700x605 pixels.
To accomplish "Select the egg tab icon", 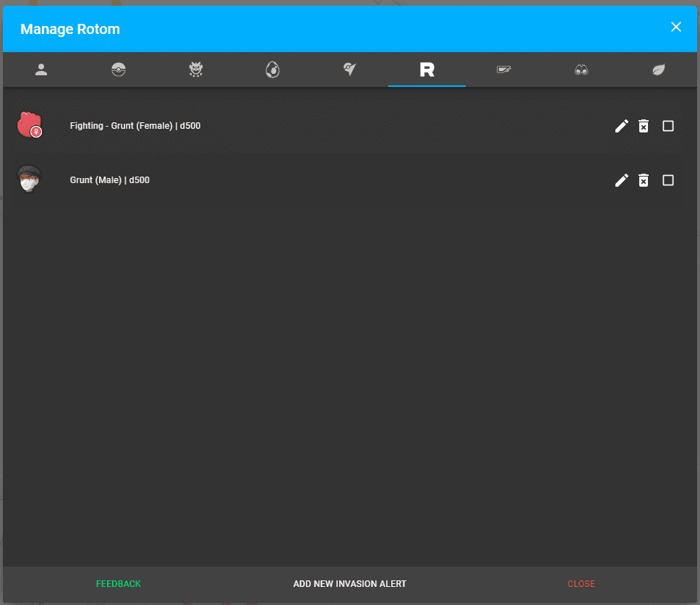I will coord(273,70).
